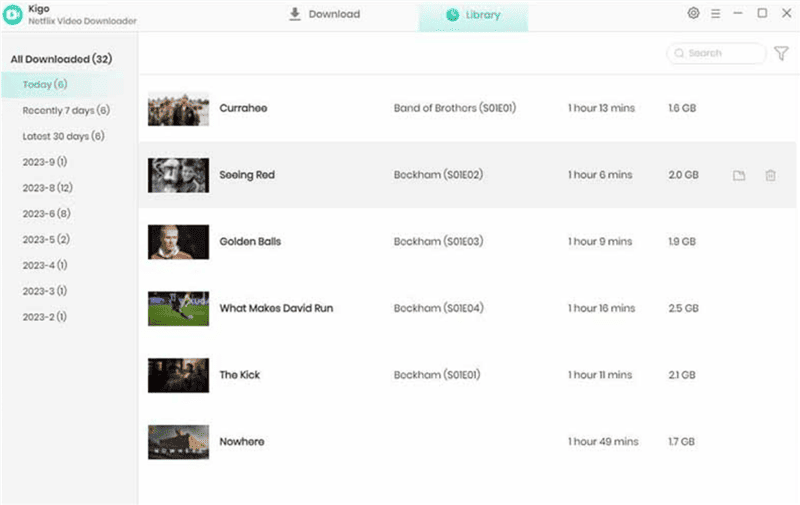The height and width of the screenshot is (505, 800).
Task: Click the Golden Balls title
Action: coord(250,242)
